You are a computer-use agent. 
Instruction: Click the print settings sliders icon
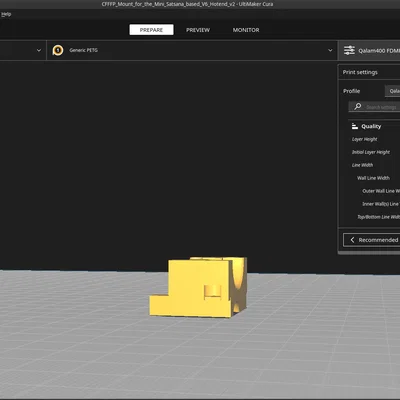coord(349,50)
